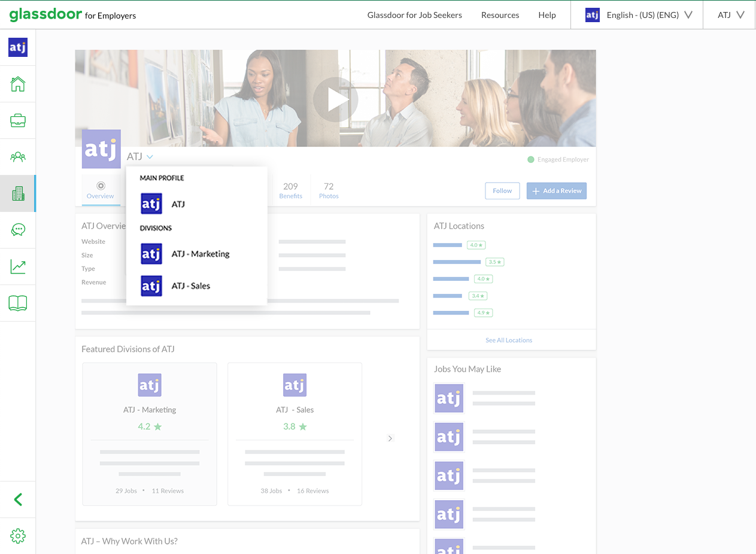Collapse the sidebar with the green chevron
Viewport: 756px width, 554px height.
[18, 499]
